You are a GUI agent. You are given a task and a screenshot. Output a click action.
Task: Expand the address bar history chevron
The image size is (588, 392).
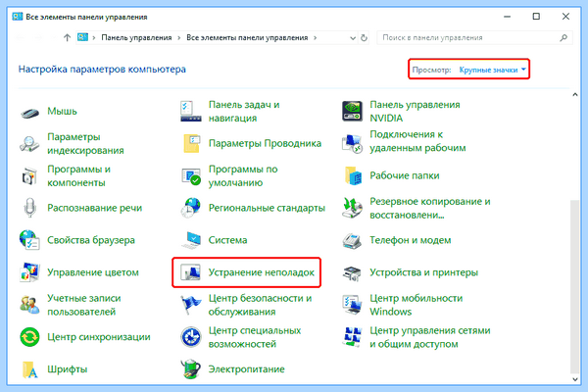(x=353, y=38)
